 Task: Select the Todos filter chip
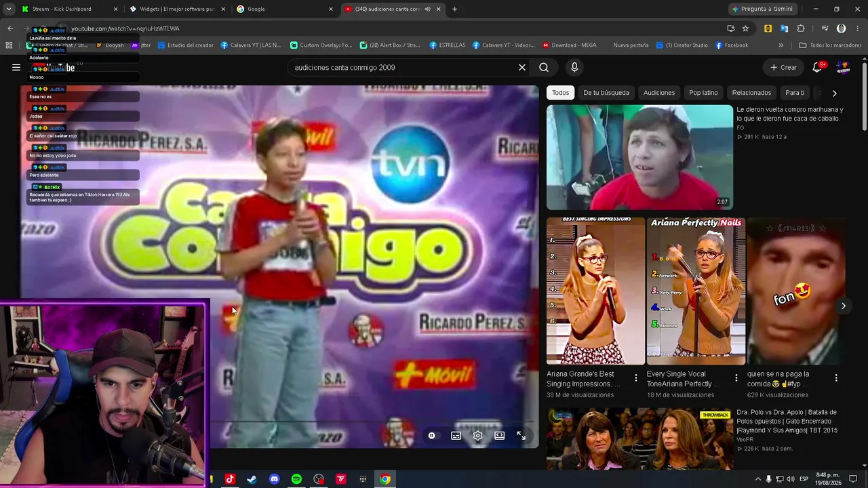[560, 93]
